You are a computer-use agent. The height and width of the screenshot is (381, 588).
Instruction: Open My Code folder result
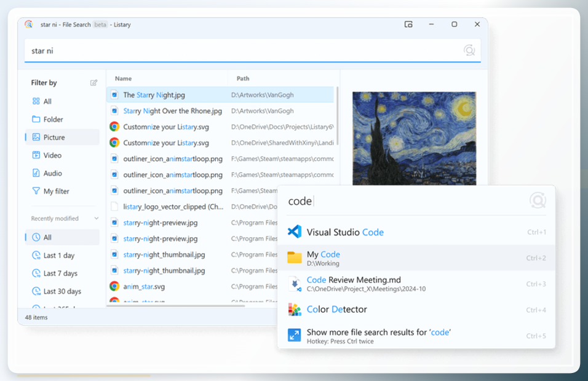[416, 257]
